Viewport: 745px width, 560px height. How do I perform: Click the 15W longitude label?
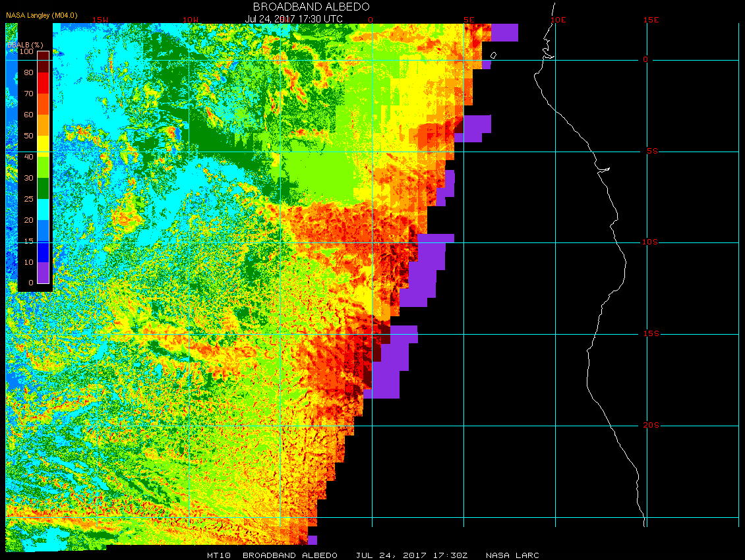[100, 20]
